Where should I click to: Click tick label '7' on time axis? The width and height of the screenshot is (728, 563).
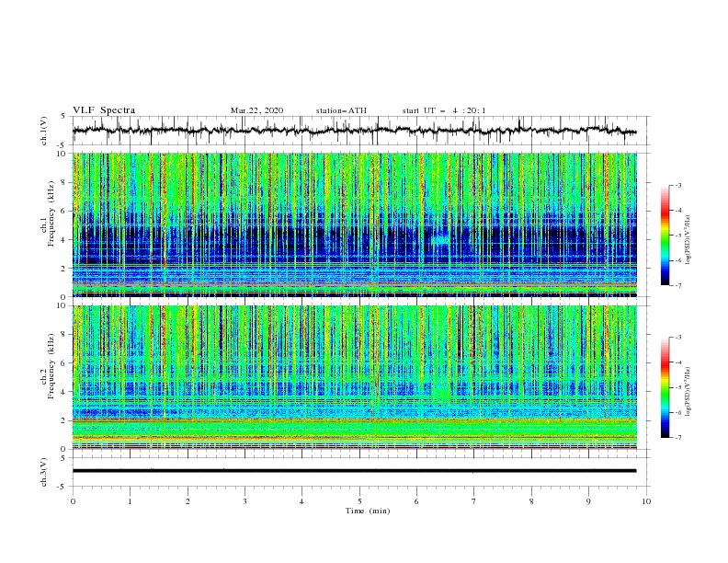coord(474,501)
